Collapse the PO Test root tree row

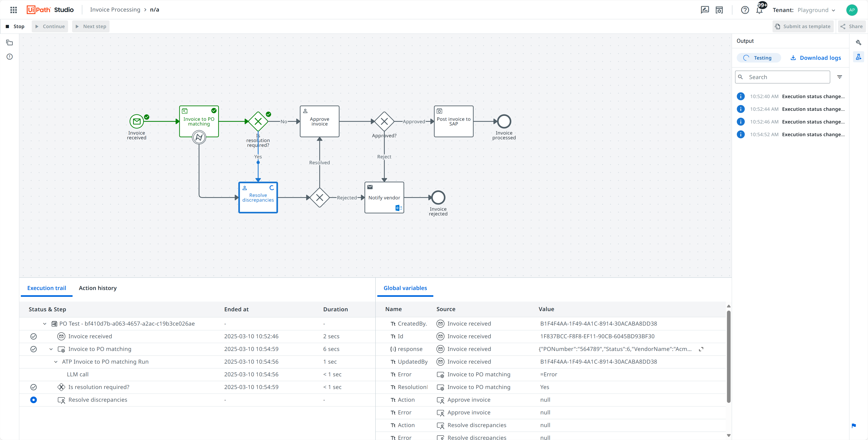point(44,324)
